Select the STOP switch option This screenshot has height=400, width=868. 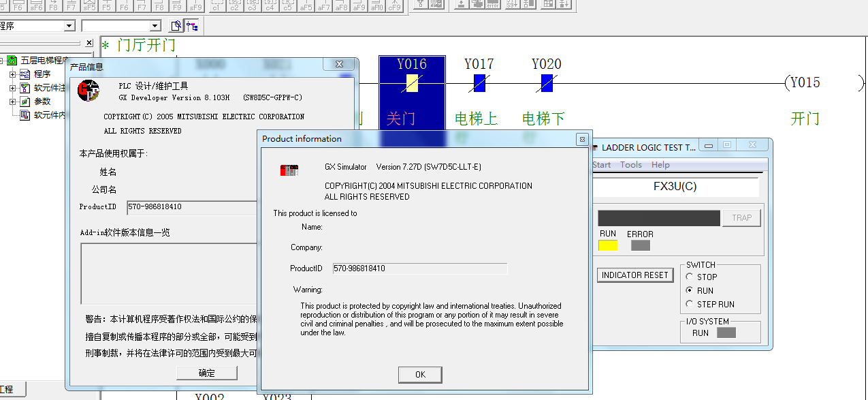690,277
